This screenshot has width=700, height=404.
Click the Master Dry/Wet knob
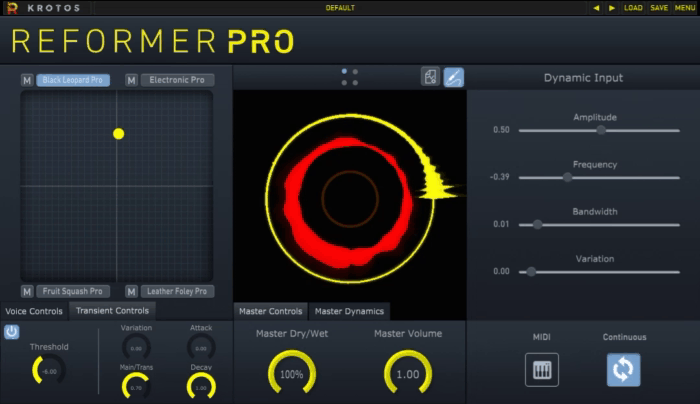(x=292, y=374)
